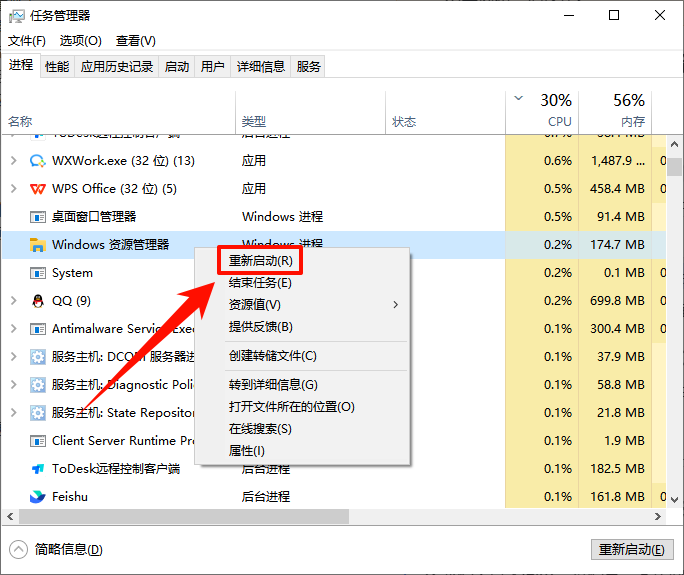This screenshot has width=684, height=575.
Task: Open the 查看(V) menu
Action: pos(136,41)
